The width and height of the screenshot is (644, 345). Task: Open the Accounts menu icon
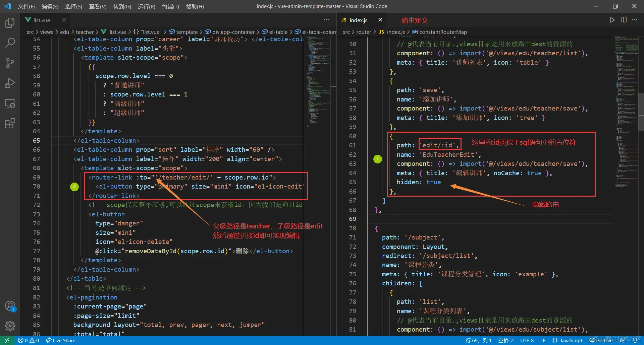click(x=10, y=306)
